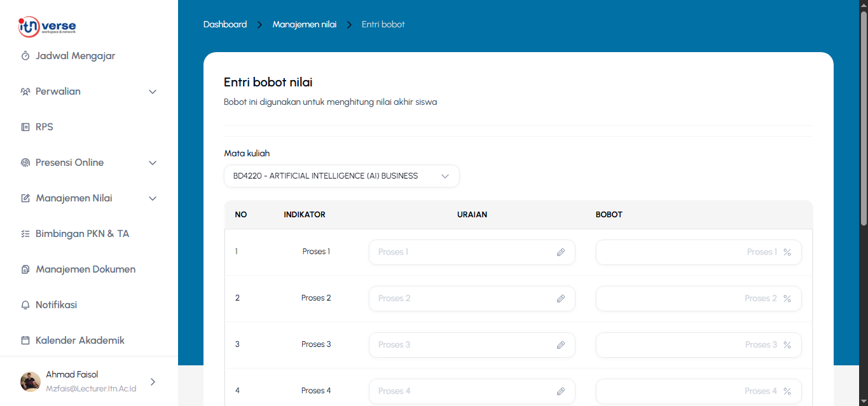868x406 pixels.
Task: Click the Manajemen nilai breadcrumb link
Action: tap(305, 24)
